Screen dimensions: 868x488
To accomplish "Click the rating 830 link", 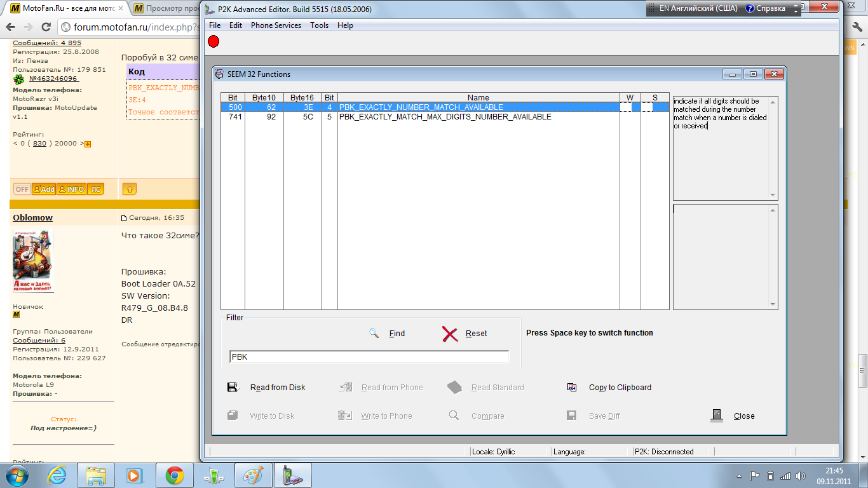I will click(39, 144).
